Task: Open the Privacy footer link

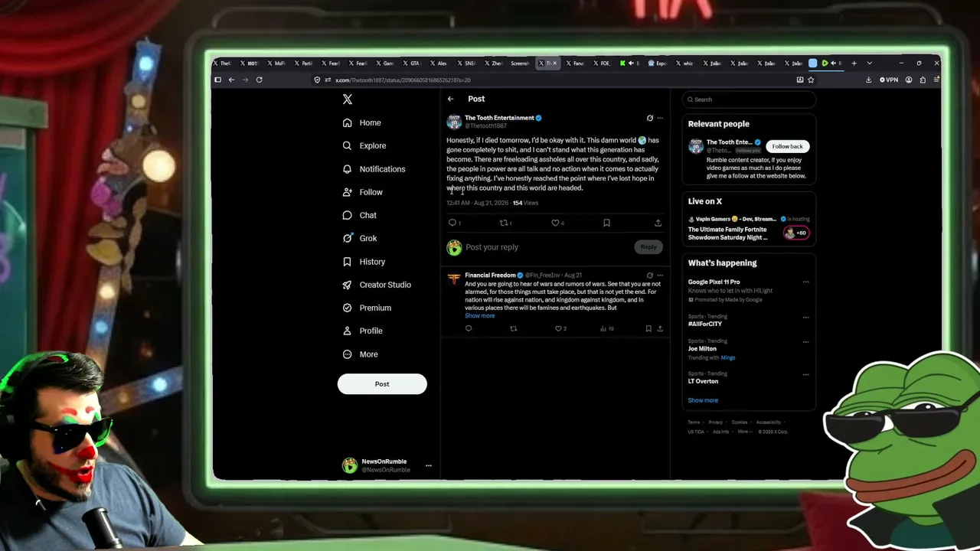Action: pyautogui.click(x=716, y=422)
